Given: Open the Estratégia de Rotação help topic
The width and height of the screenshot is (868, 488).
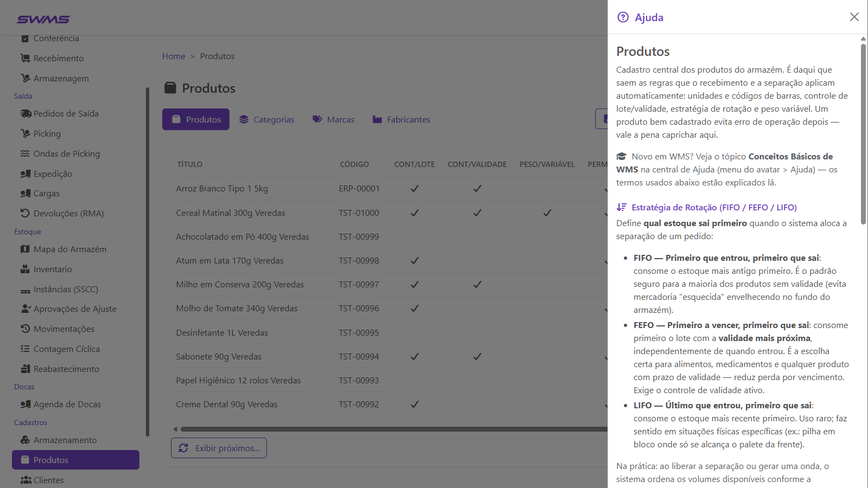Looking at the screenshot, I should click(707, 207).
